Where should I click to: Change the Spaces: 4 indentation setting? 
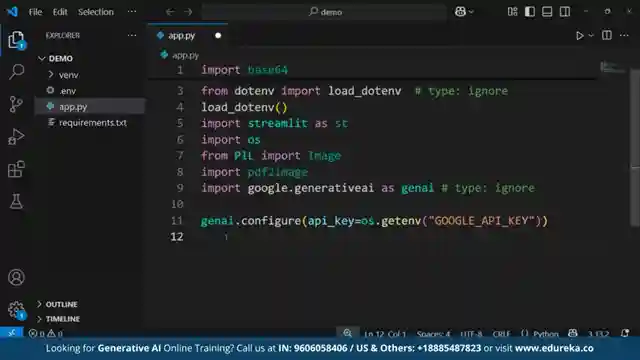tap(433, 333)
